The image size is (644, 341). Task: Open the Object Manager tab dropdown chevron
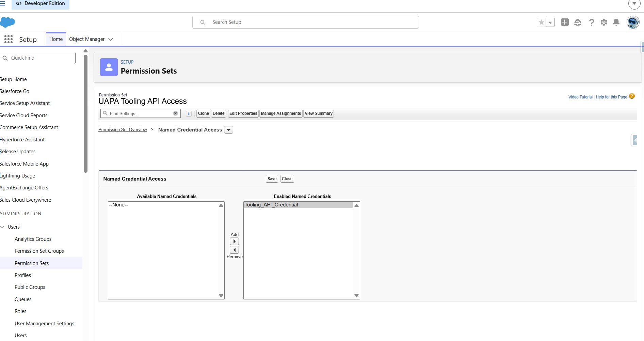[111, 39]
